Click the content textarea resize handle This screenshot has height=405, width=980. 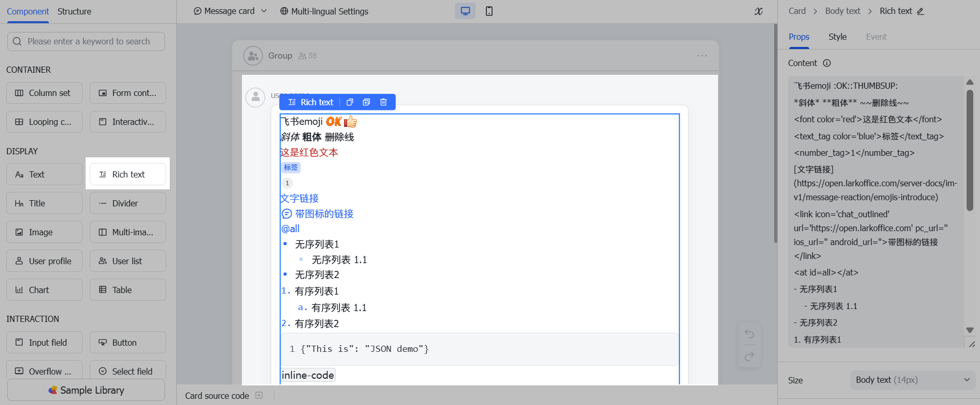[x=971, y=344]
